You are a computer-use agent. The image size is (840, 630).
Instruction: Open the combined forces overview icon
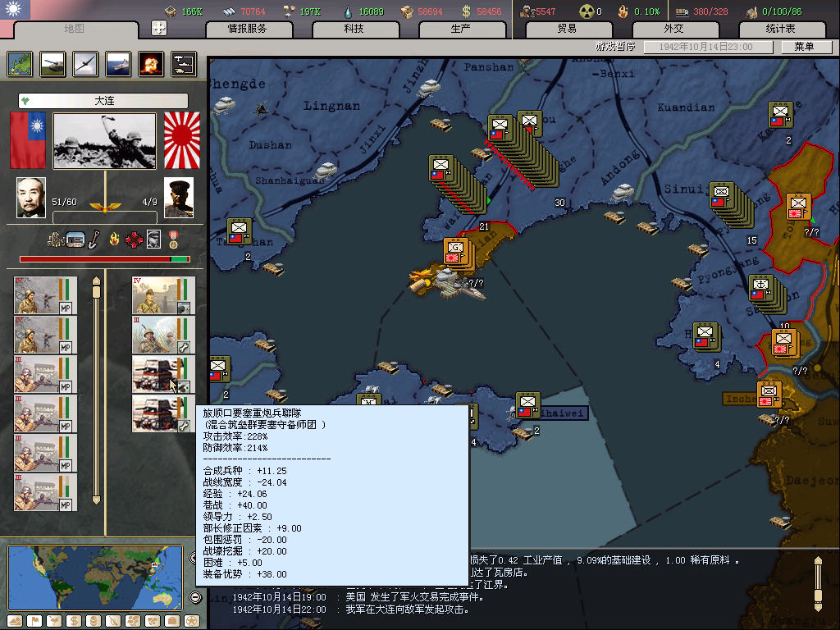pos(184,64)
